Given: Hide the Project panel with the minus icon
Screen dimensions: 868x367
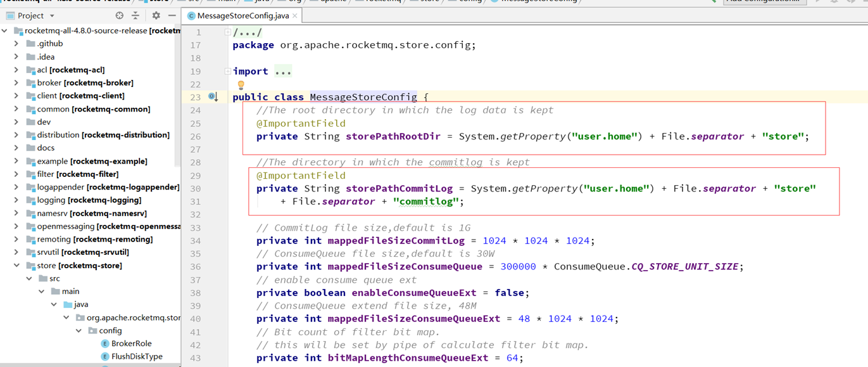Looking at the screenshot, I should [172, 15].
